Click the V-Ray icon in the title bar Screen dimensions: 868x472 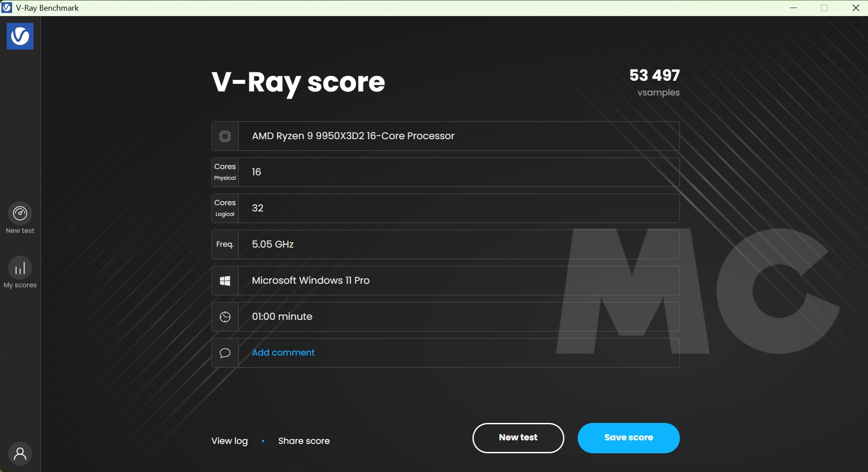(x=6, y=8)
